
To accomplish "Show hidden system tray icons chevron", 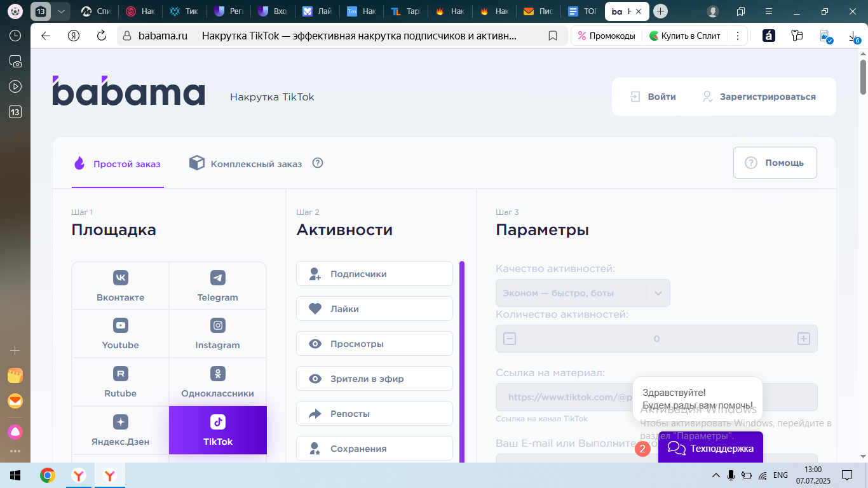I will 716,475.
